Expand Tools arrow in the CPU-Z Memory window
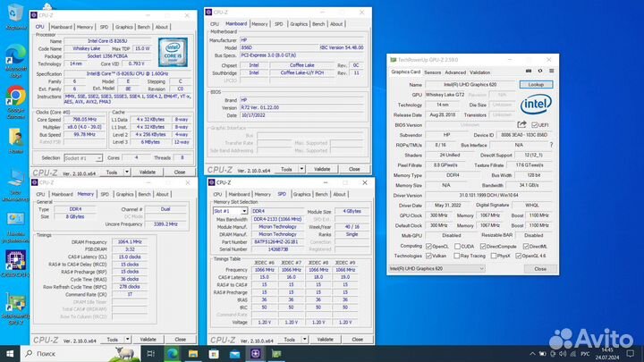This screenshot has height=362, width=644. 128,340
